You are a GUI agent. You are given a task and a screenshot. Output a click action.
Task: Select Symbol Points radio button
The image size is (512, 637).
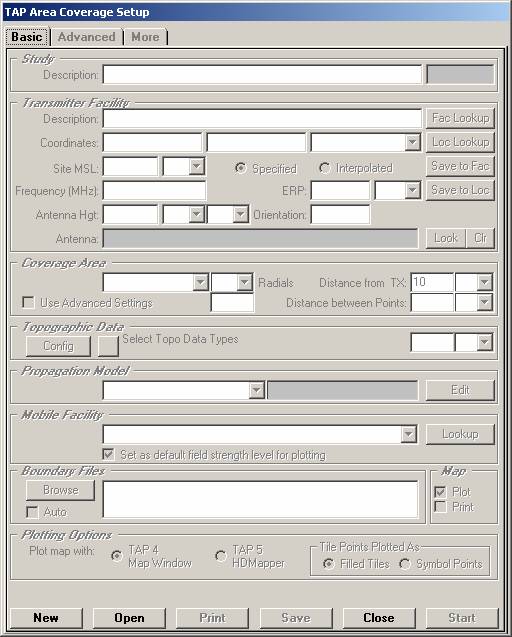[x=405, y=563]
